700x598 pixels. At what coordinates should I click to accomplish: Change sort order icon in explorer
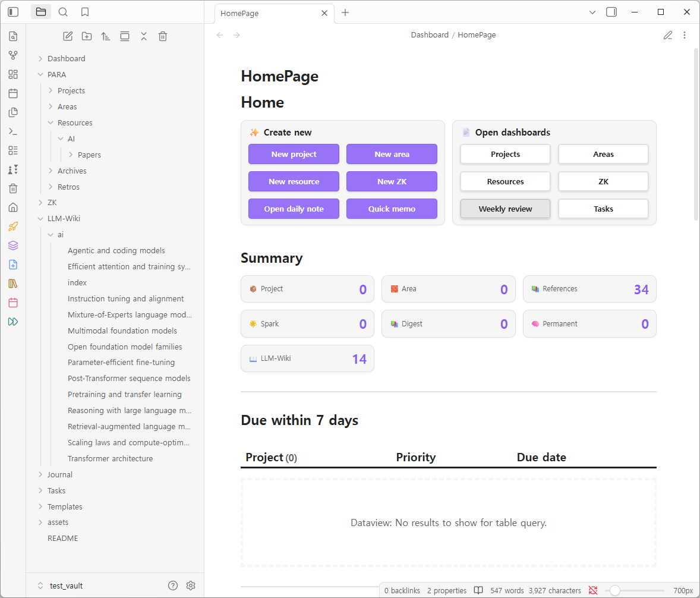[106, 37]
